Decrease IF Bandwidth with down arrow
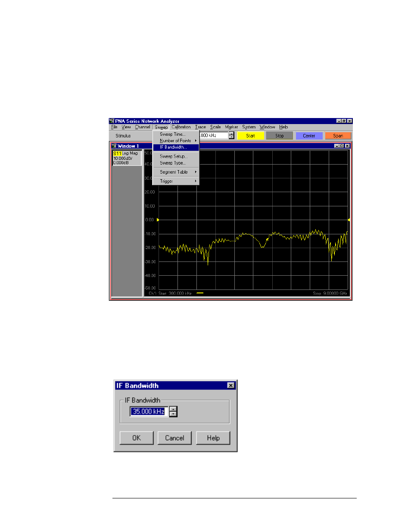Image resolution: width=411 pixels, height=532 pixels. click(x=173, y=414)
